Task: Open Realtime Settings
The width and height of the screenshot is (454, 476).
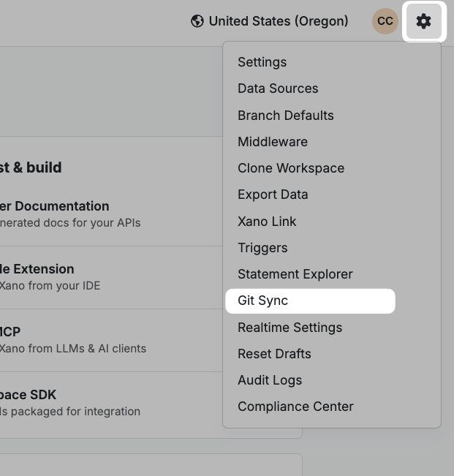Action: point(290,328)
